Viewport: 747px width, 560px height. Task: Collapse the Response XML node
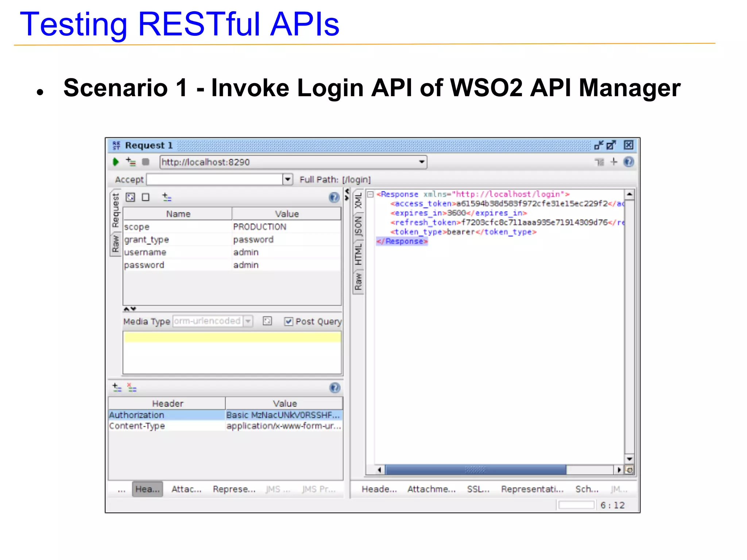point(370,194)
